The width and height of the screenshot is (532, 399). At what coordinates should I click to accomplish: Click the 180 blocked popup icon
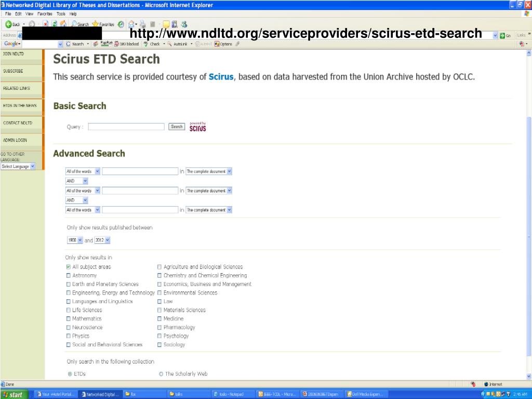(127, 44)
